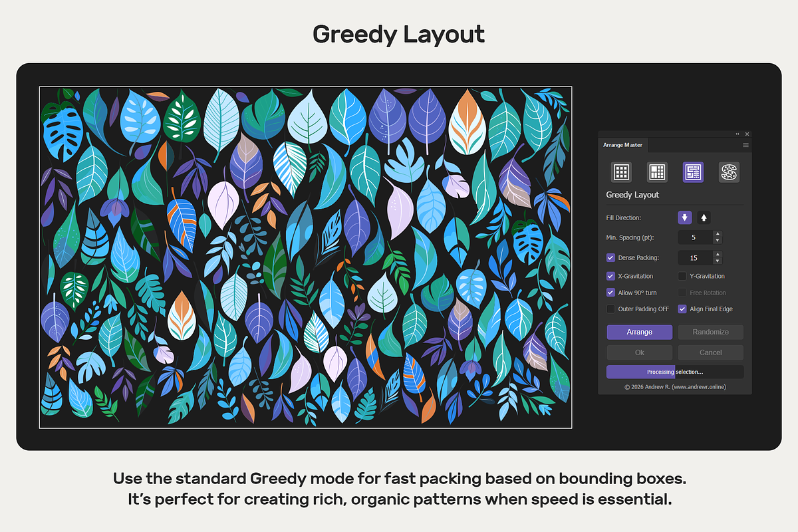The width and height of the screenshot is (798, 532).
Task: Click the Randomize button
Action: tap(710, 332)
